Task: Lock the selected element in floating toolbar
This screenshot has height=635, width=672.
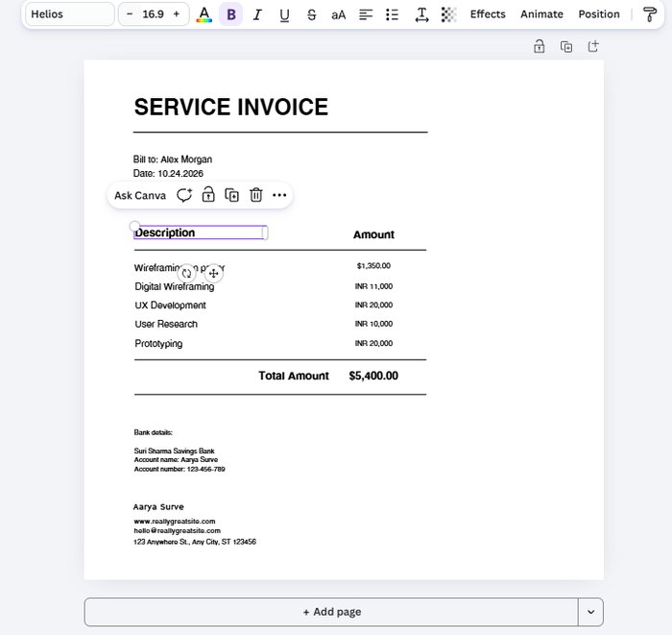Action: pos(208,195)
